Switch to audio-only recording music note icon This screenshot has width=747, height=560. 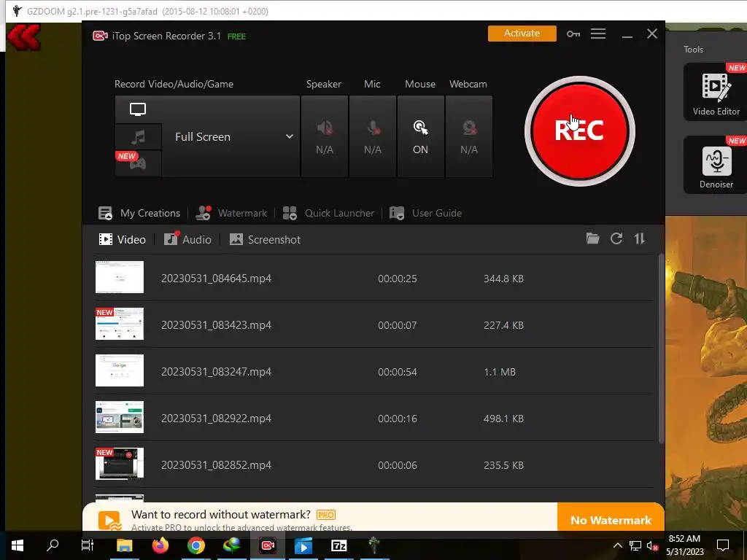pos(138,138)
